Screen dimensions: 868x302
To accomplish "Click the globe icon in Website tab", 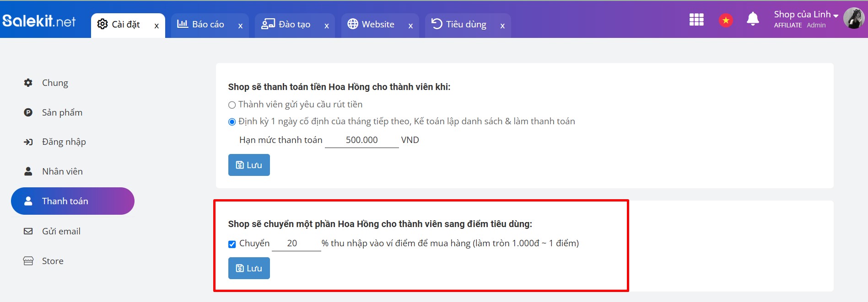I will [353, 24].
